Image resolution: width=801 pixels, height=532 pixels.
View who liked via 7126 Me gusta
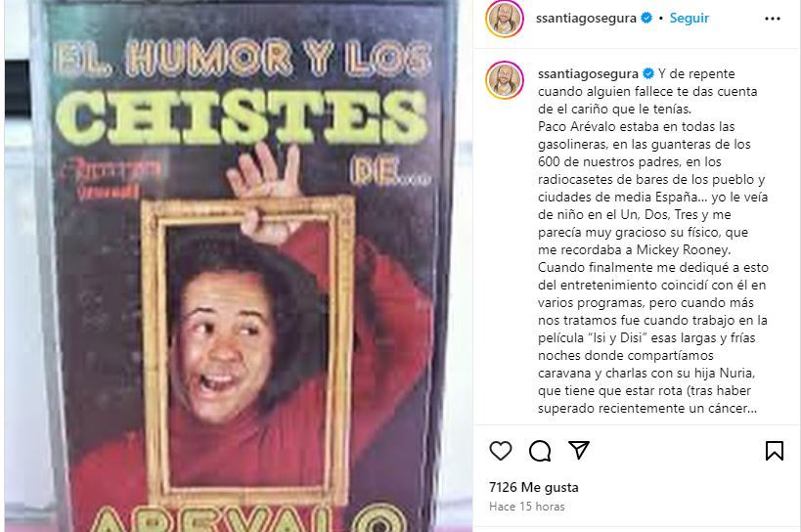pyautogui.click(x=533, y=487)
